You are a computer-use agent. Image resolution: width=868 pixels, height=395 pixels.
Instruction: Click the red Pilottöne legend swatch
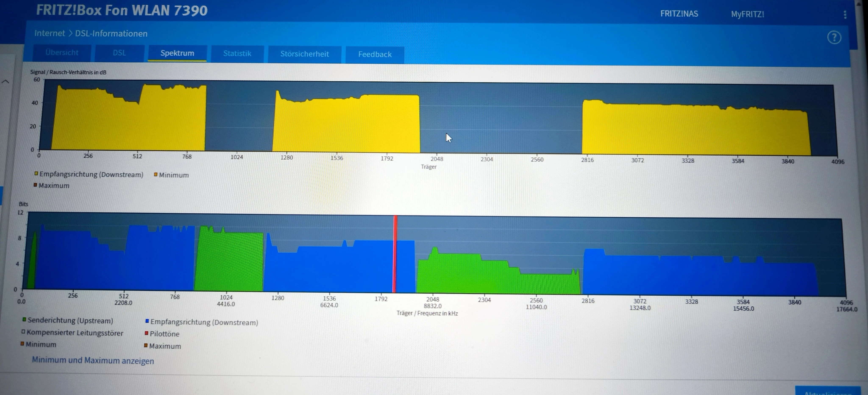tap(147, 333)
